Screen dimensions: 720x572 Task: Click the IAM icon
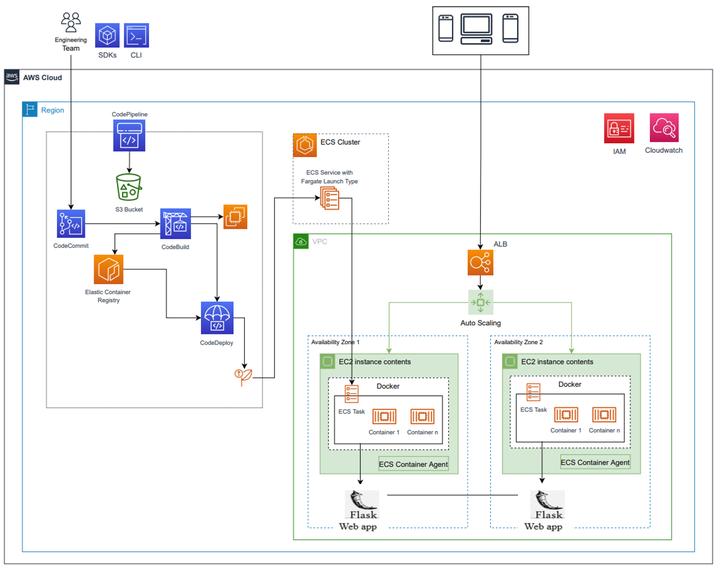pyautogui.click(x=619, y=129)
